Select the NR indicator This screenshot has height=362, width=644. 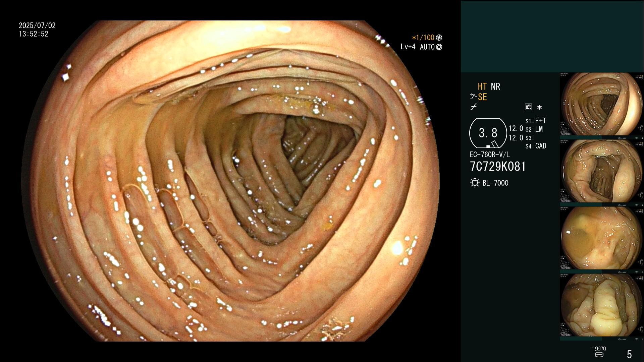tap(495, 87)
